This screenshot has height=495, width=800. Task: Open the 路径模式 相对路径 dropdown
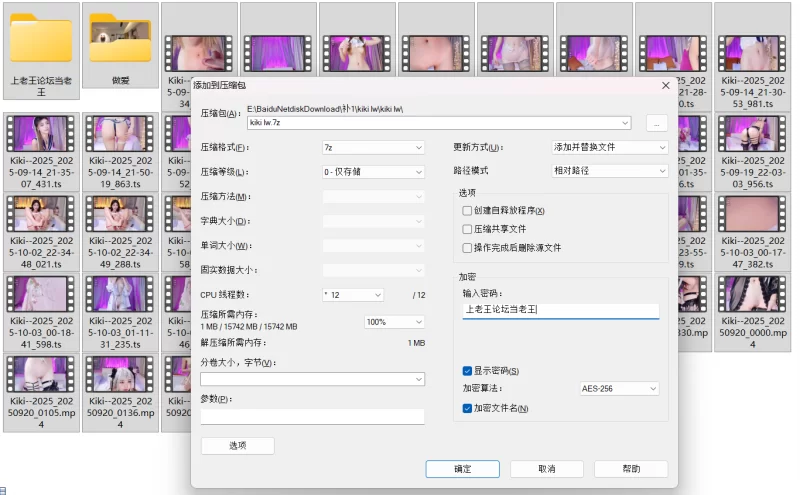click(609, 171)
